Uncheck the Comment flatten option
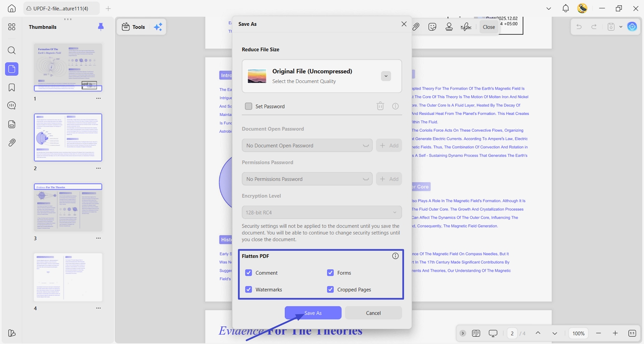This screenshot has height=344, width=644. coord(249,273)
